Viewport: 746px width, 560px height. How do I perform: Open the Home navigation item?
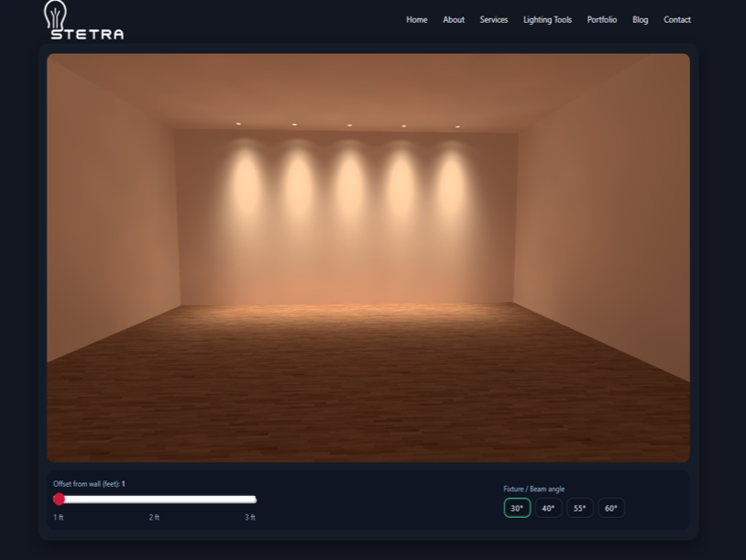[417, 19]
